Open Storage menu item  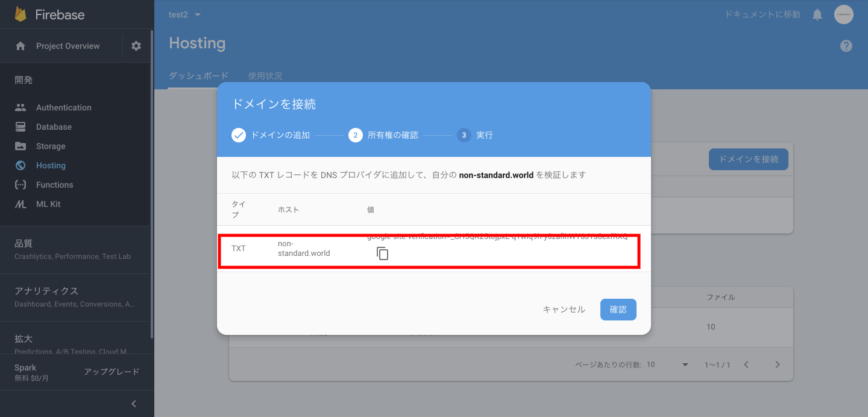point(51,146)
